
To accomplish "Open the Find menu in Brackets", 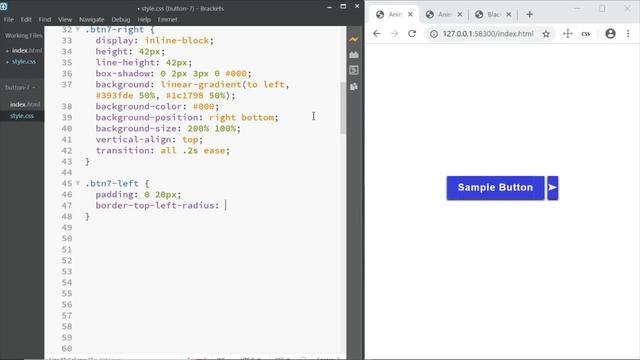I will point(45,20).
